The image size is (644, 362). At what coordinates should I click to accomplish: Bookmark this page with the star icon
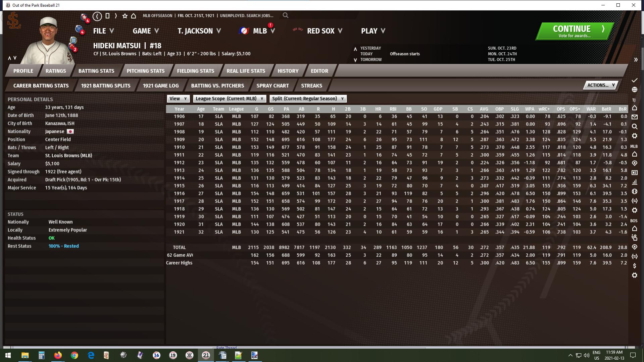(x=125, y=16)
